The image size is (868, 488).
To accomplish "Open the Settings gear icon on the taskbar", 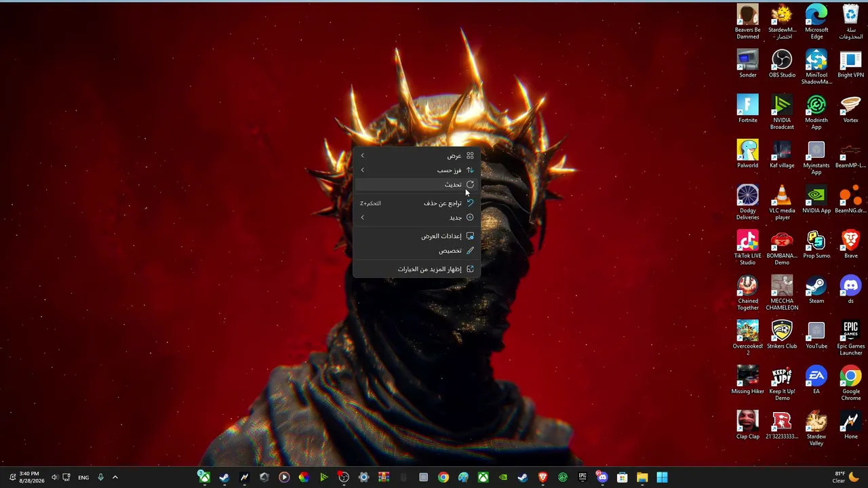I will click(x=363, y=477).
